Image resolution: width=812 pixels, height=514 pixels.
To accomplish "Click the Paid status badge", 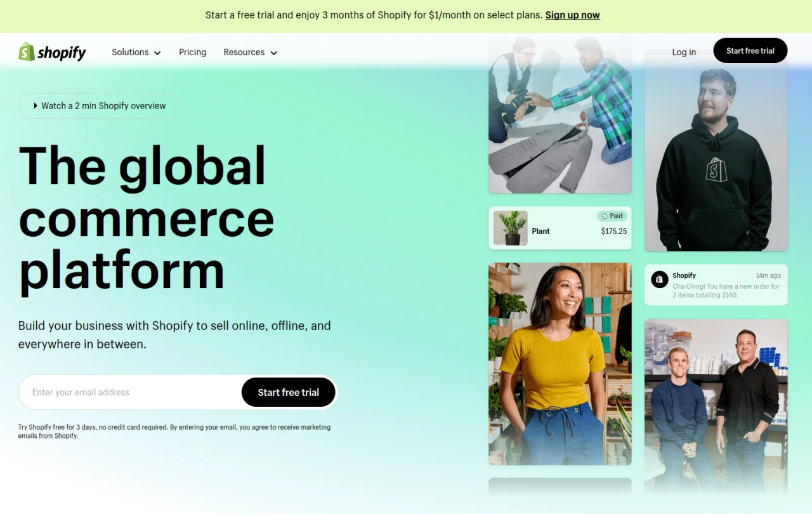I will point(612,216).
